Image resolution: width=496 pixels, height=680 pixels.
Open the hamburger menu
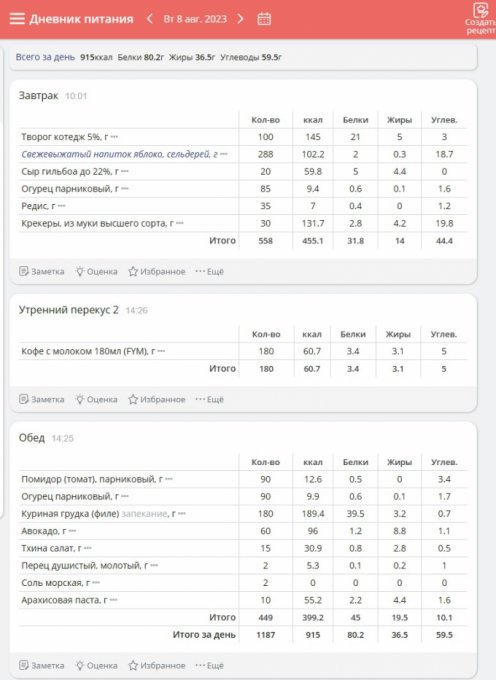click(x=17, y=19)
